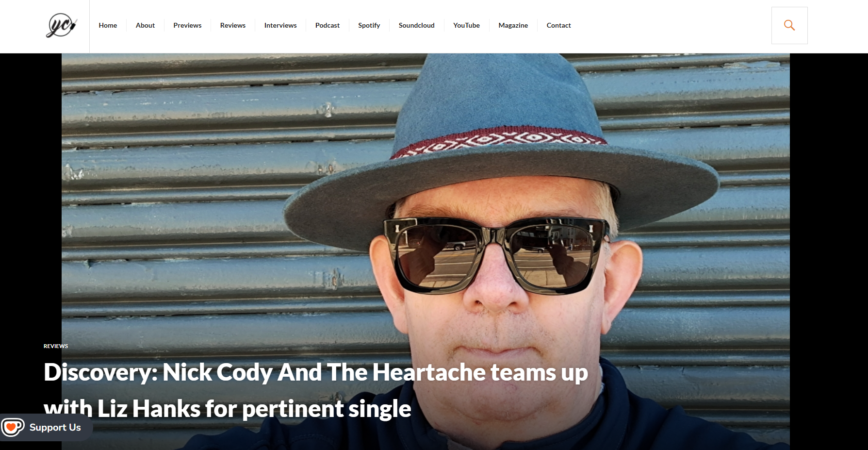
Task: Click the Ko-fi heart cup icon
Action: (x=13, y=427)
